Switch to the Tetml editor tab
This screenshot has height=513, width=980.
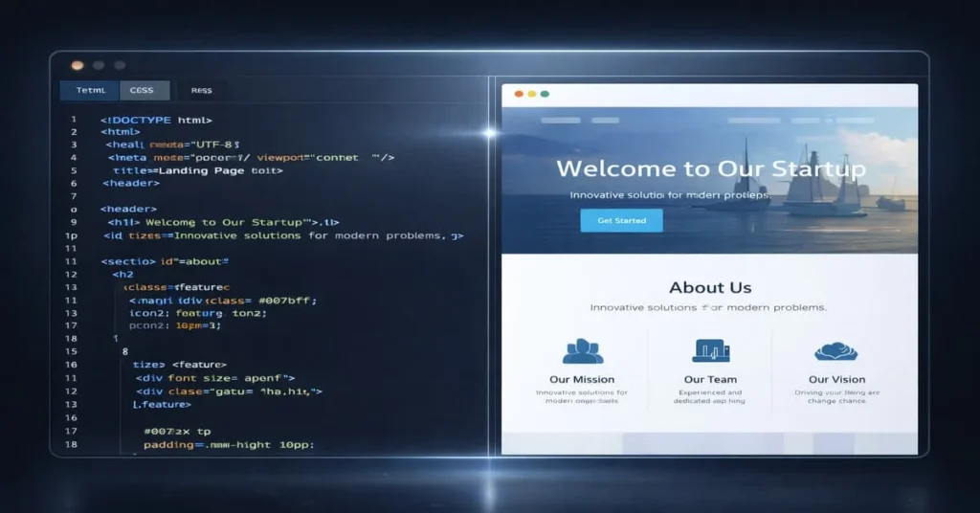(x=89, y=91)
